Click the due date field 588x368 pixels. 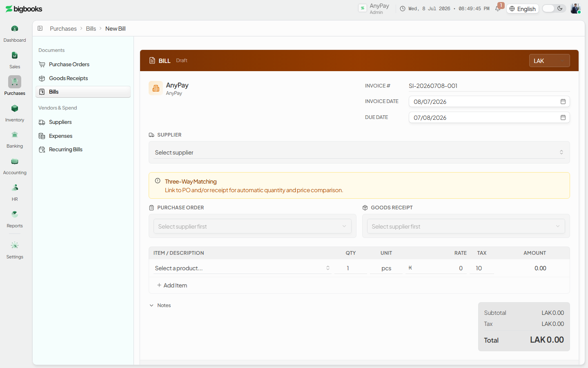coord(489,117)
